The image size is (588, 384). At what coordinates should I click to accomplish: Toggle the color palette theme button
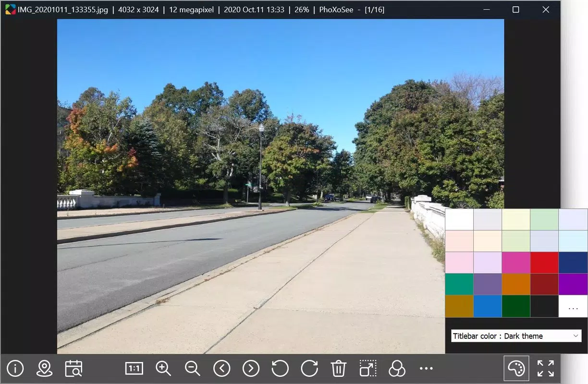[516, 369]
